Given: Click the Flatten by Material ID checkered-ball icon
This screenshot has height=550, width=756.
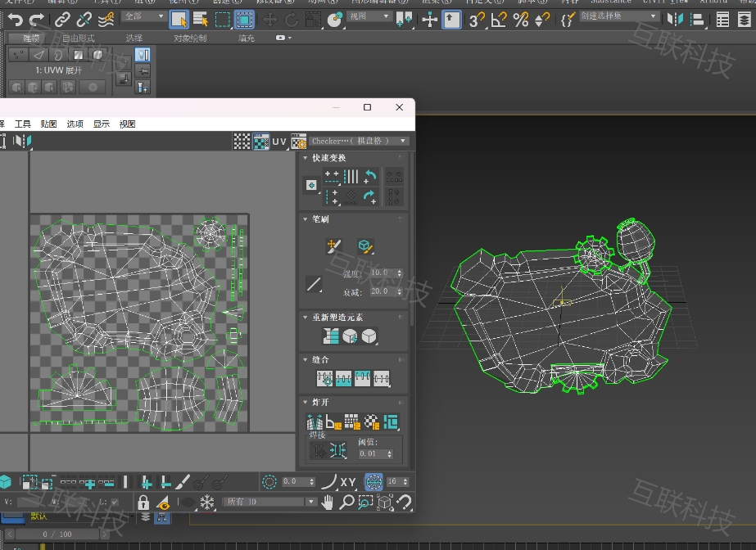Looking at the screenshot, I should tap(372, 422).
